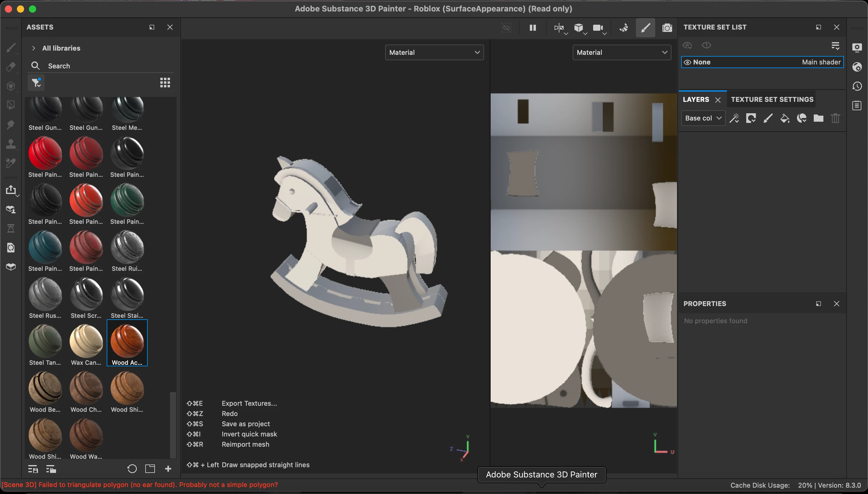868x494 pixels.
Task: Open the Base col channel dropdown
Action: coord(703,118)
